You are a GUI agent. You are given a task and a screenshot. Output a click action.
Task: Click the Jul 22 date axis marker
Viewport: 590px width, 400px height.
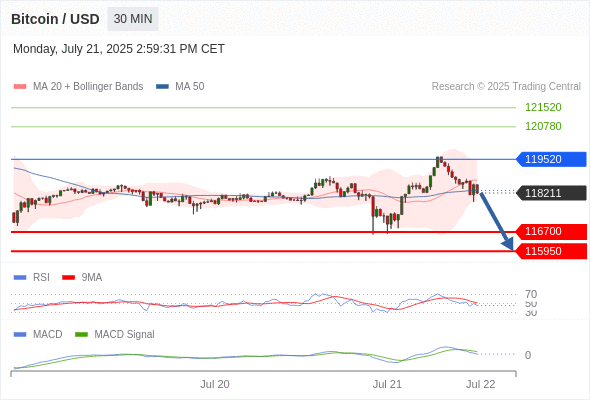[x=481, y=384]
